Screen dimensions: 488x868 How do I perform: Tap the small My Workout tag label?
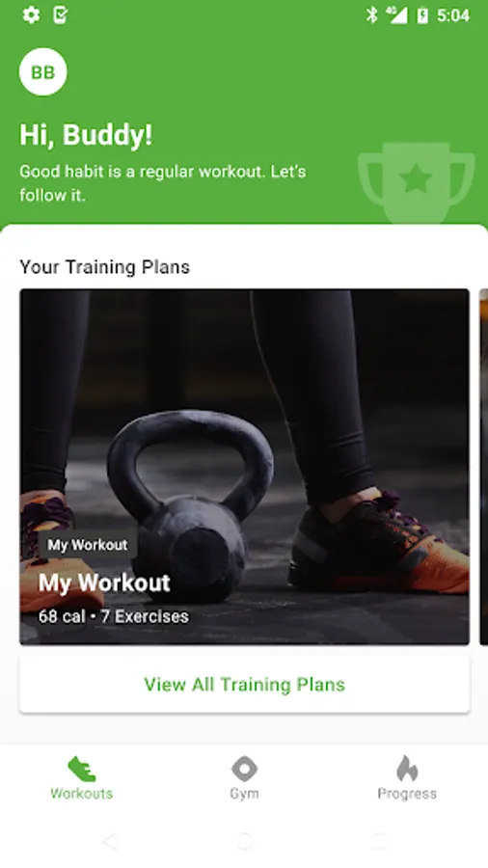(88, 545)
